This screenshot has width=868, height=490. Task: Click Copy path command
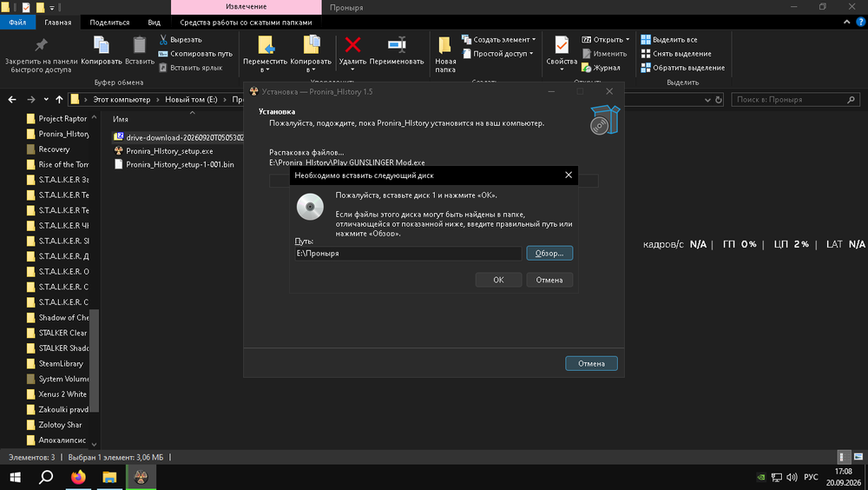[x=195, y=54]
